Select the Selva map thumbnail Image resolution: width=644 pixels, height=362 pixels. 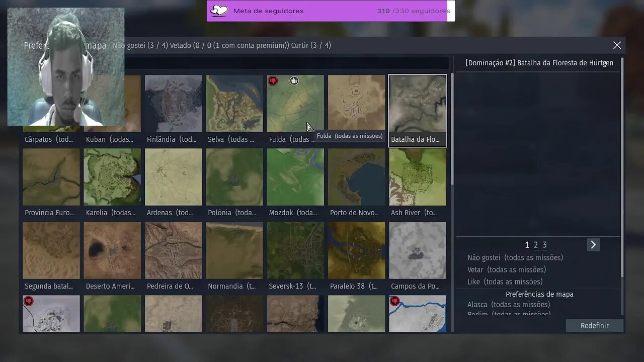[234, 104]
